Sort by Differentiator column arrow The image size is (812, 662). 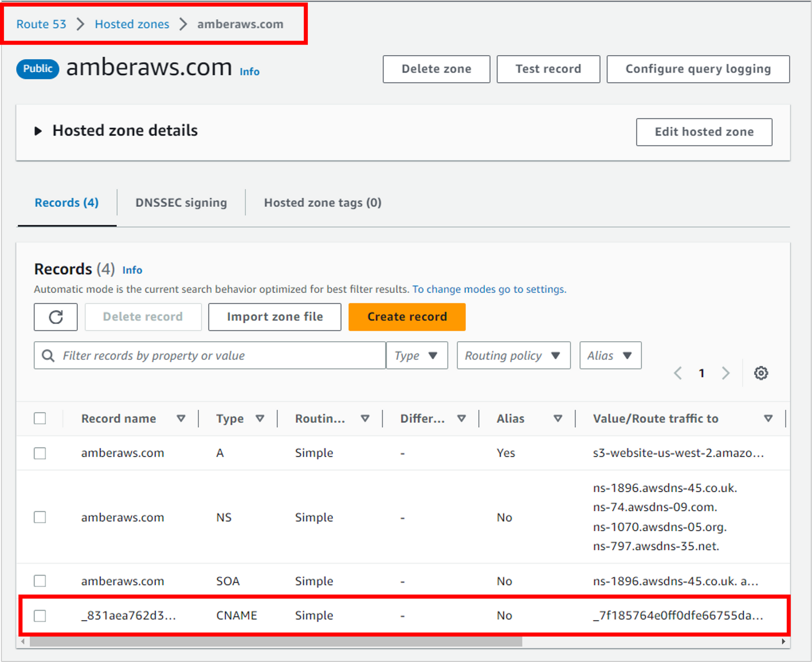coord(461,418)
